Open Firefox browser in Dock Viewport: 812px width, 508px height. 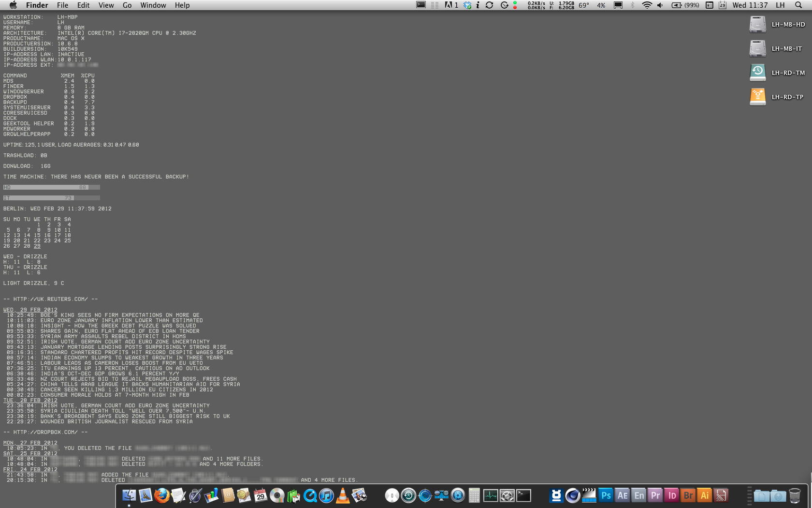point(162,495)
